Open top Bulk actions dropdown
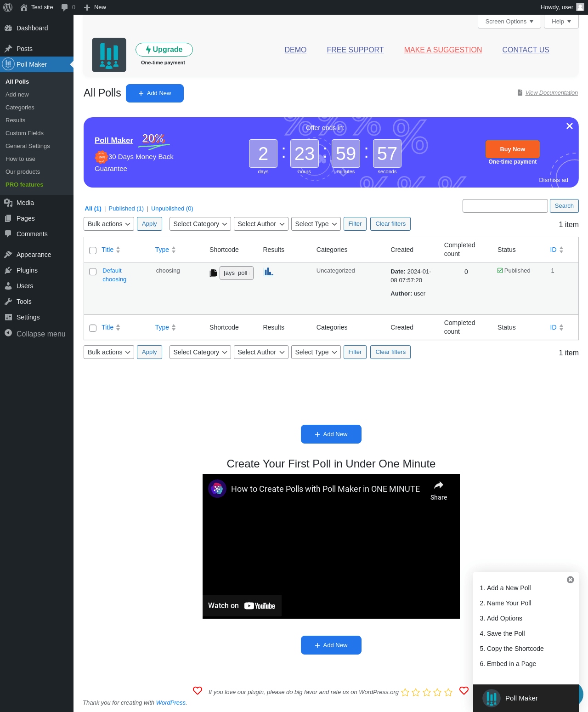The width and height of the screenshot is (588, 712). coord(109,224)
